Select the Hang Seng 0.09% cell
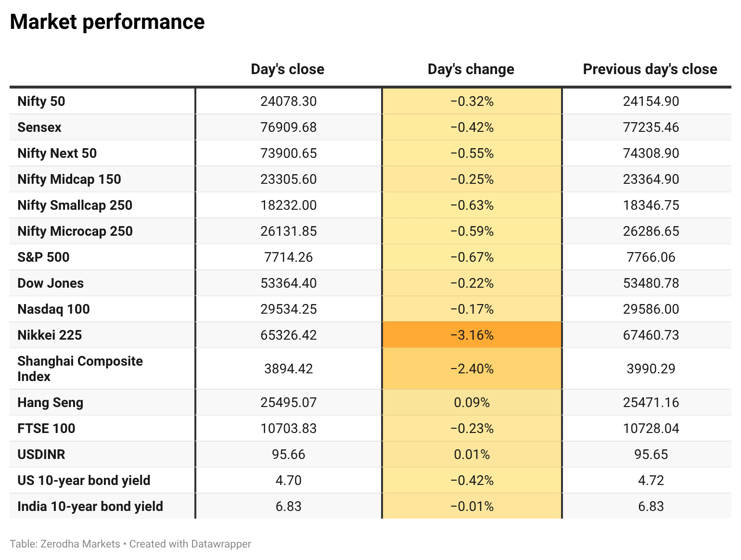This screenshot has width=741, height=560. [x=472, y=402]
